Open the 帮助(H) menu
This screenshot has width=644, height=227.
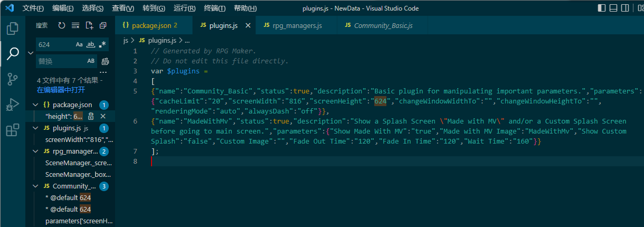click(245, 8)
